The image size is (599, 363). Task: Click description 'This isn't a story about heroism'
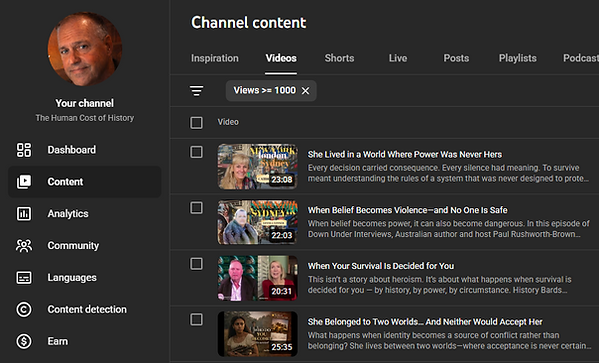coord(439,285)
